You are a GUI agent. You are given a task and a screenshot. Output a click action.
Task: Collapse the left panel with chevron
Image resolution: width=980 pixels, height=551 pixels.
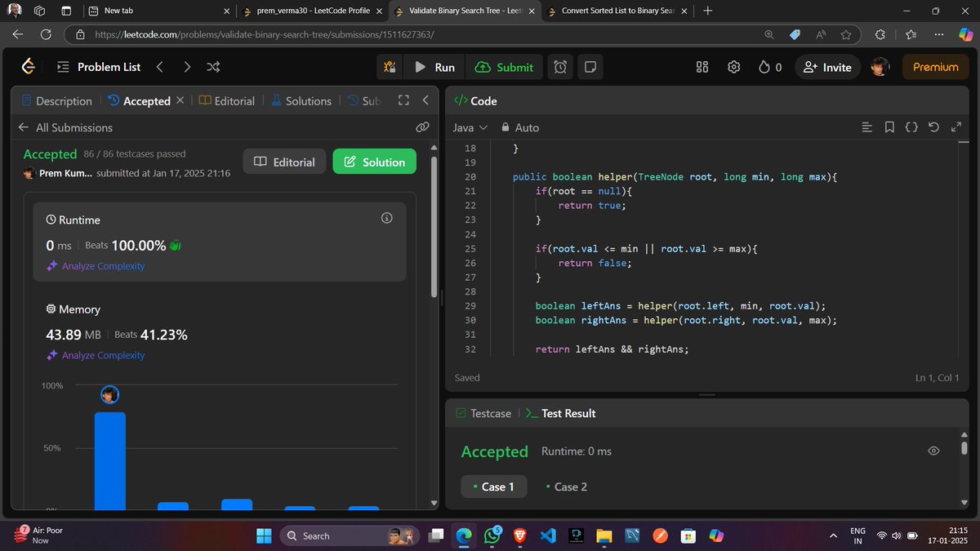(425, 100)
